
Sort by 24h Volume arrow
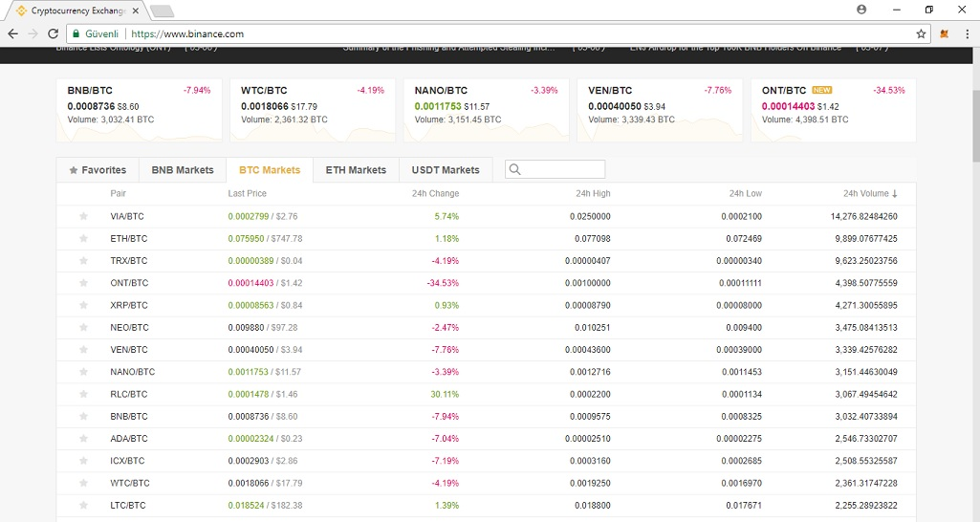tap(894, 194)
